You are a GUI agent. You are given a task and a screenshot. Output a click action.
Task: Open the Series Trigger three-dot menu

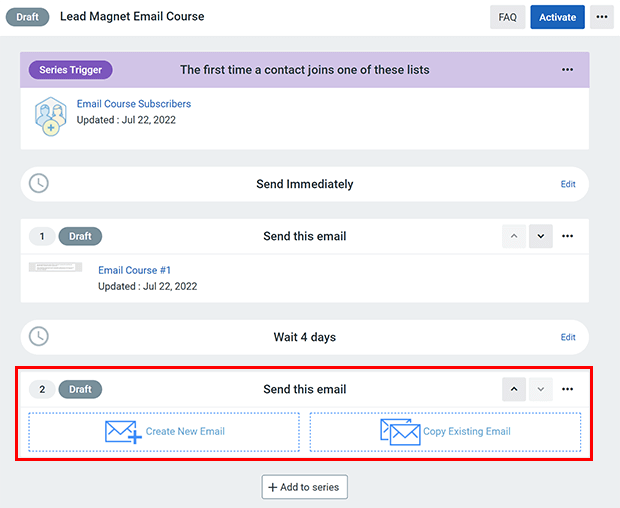pos(567,70)
